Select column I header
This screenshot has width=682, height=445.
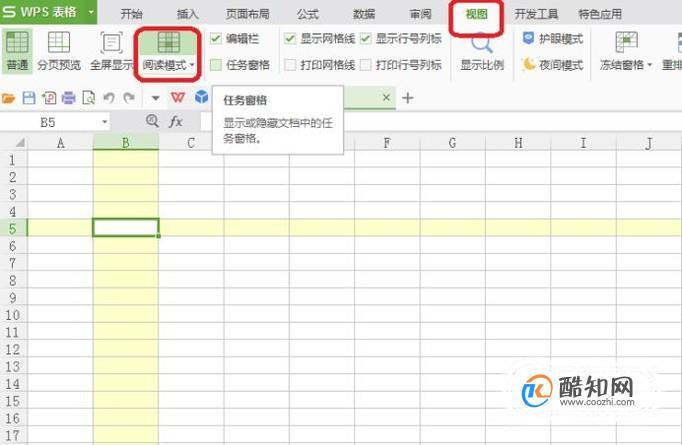[583, 143]
